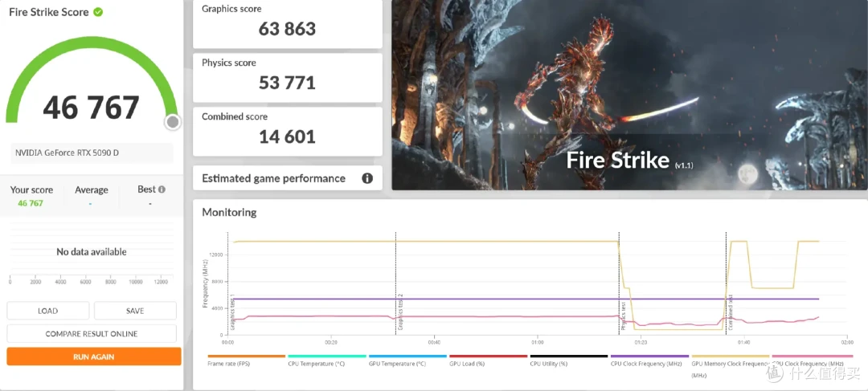
Task: Select the Physics test timeline marker
Action: coord(624,316)
